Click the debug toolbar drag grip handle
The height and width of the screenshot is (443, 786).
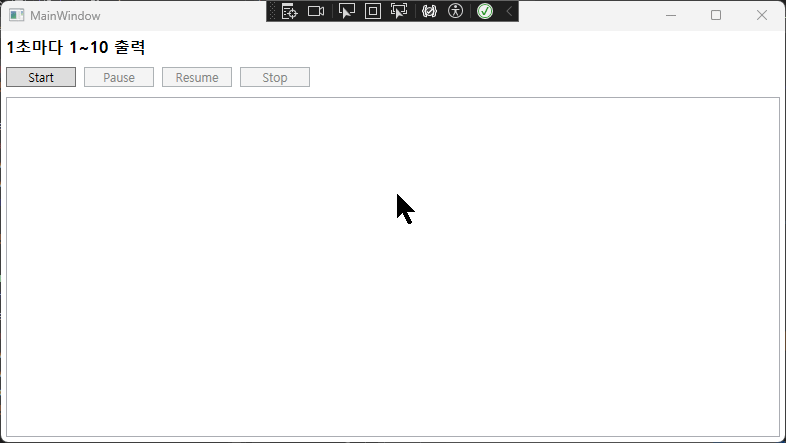pyautogui.click(x=273, y=11)
